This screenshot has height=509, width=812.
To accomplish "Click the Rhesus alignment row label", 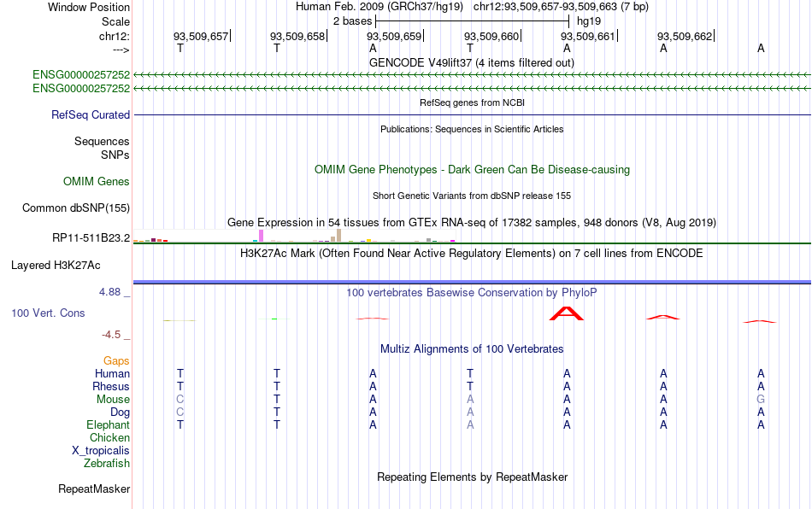I will point(111,386).
